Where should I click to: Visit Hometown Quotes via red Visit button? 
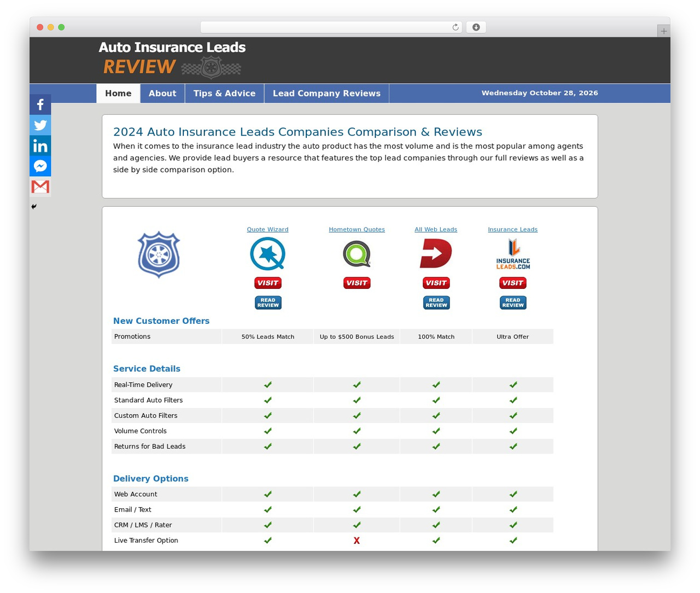[357, 283]
